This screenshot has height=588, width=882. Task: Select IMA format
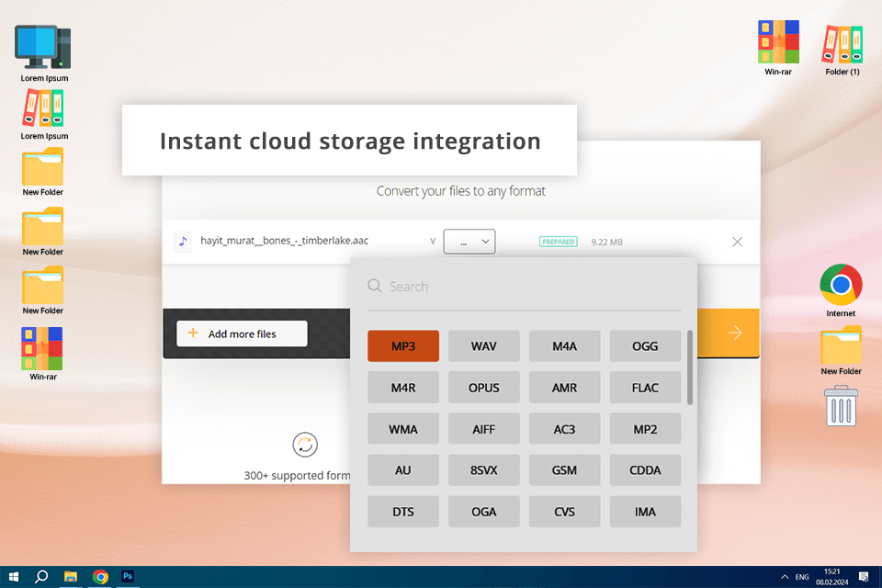pyautogui.click(x=645, y=512)
